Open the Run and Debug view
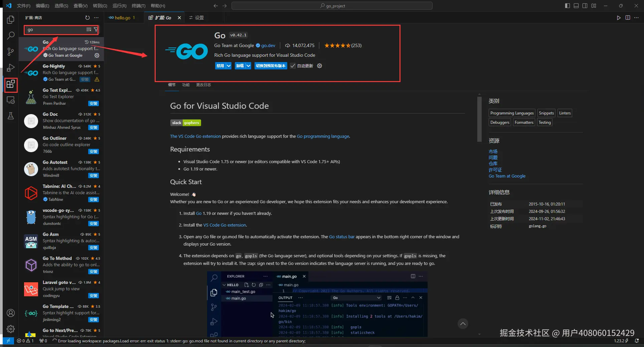Screen dimensions: 644x347 pyautogui.click(x=11, y=68)
